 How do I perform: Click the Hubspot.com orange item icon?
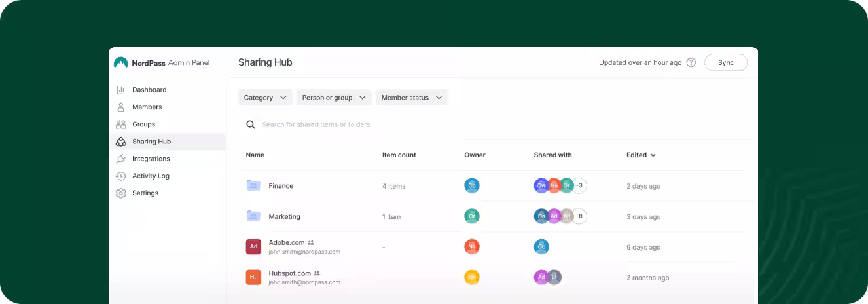point(253,277)
